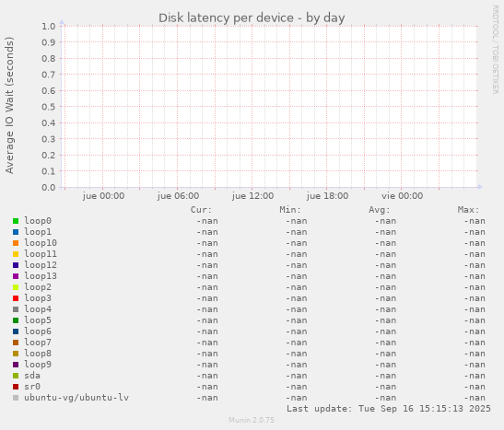
Task: Select the loop10 legend label
Action: click(x=41, y=243)
